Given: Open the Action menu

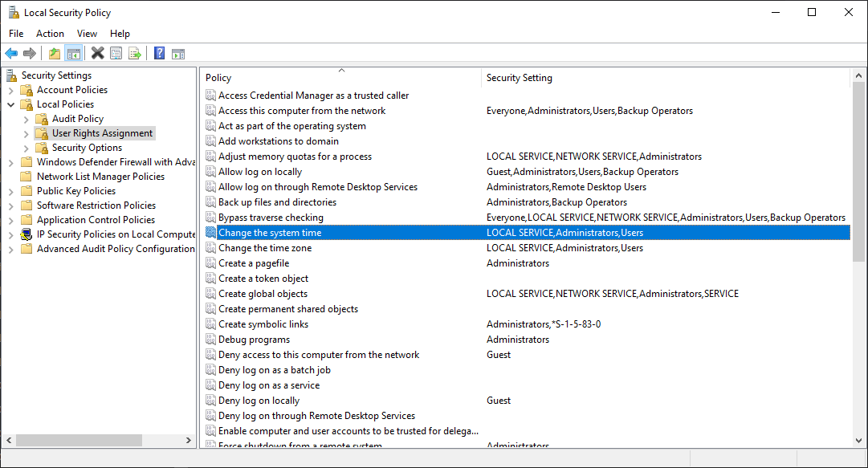Looking at the screenshot, I should coord(50,34).
